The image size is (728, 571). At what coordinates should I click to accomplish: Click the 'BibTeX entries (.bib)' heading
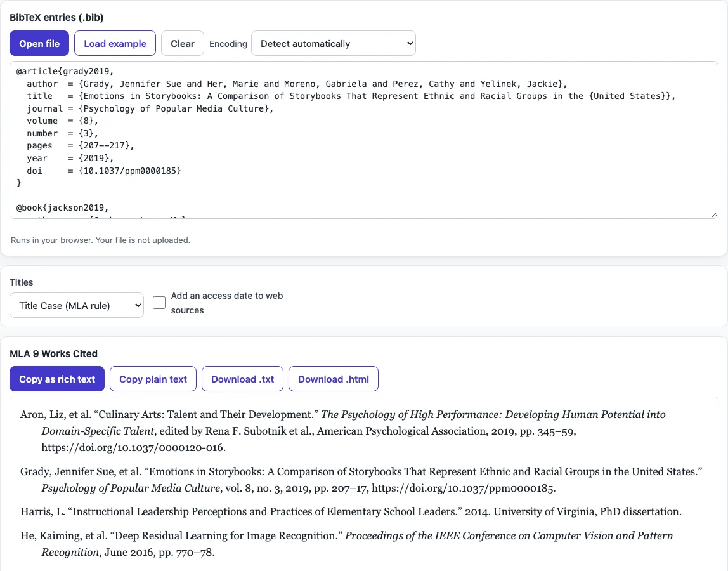tap(56, 18)
